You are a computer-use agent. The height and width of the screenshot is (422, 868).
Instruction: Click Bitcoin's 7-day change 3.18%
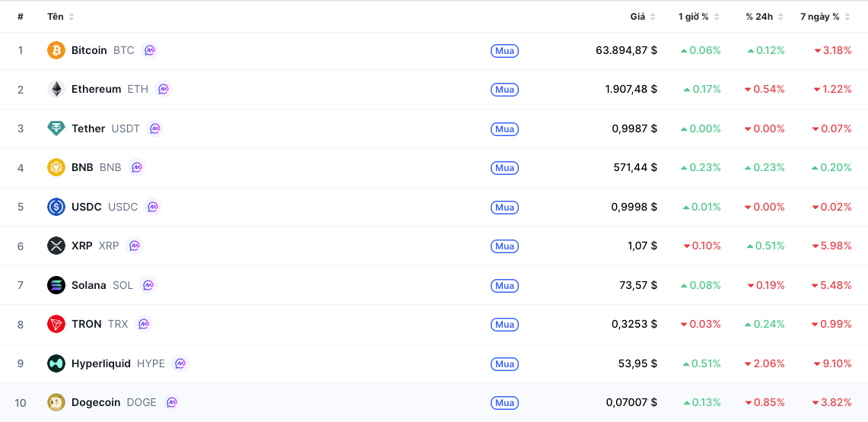(832, 50)
